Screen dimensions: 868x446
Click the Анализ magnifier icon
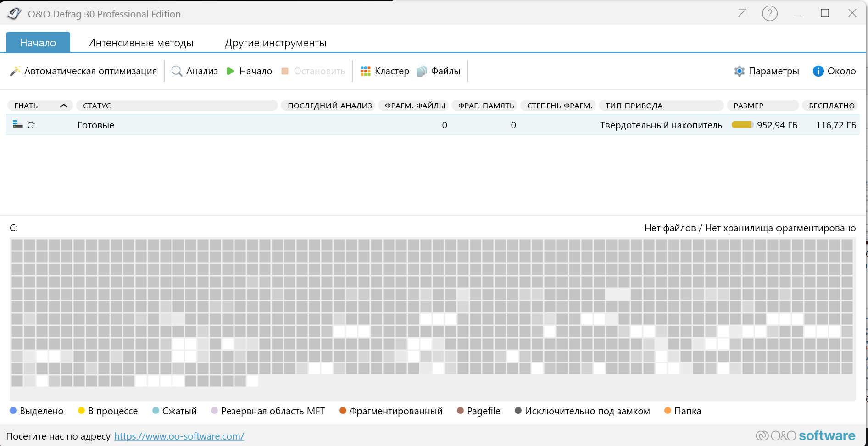[177, 71]
